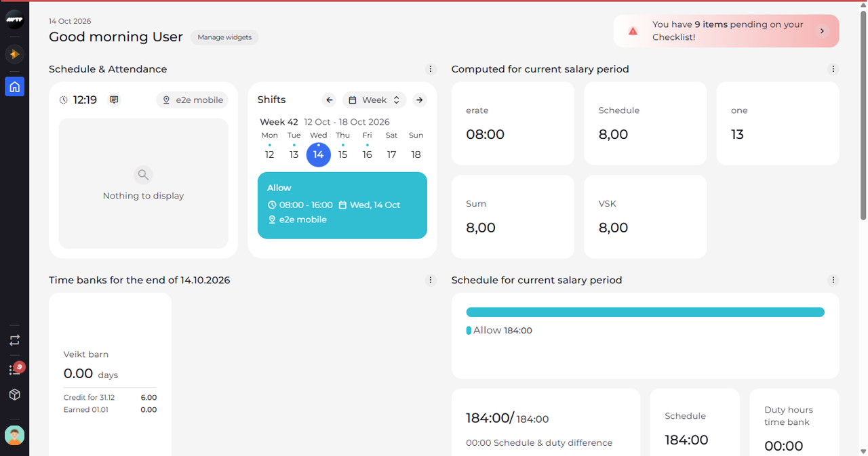This screenshot has width=868, height=456.
Task: Open Schedule for current salary period menu
Action: click(833, 280)
